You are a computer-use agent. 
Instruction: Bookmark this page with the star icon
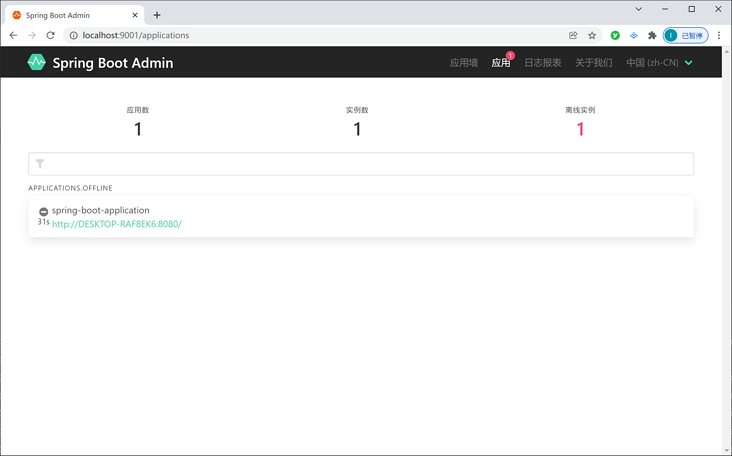pyautogui.click(x=592, y=35)
